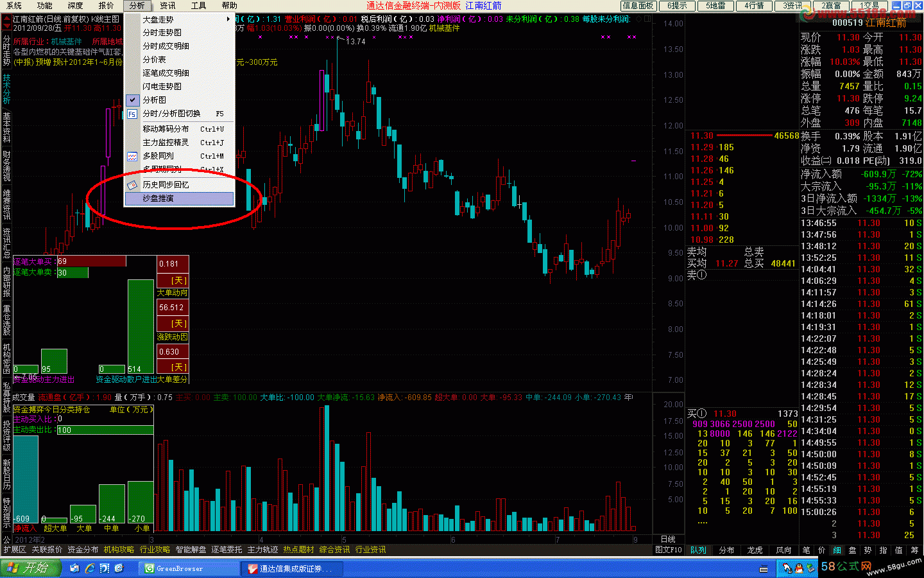924x578 pixels.
Task: Open the 功能 menu
Action: [x=45, y=6]
